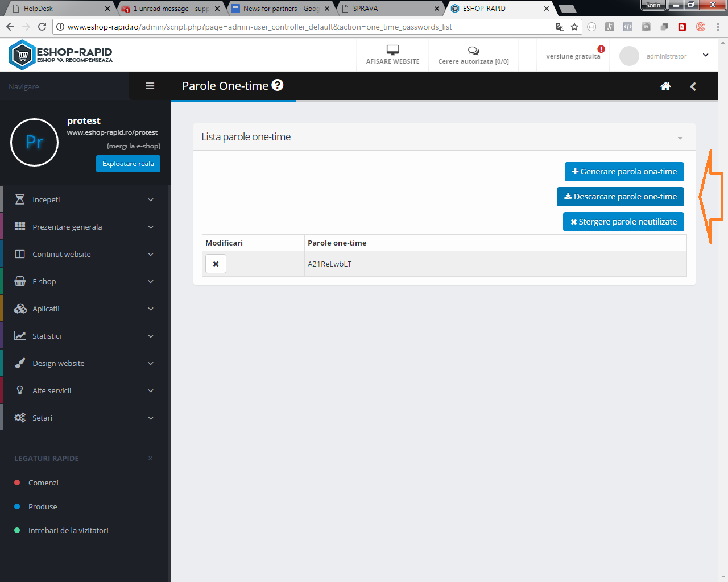Open Cerere autorizata chat icon
Image resolution: width=728 pixels, height=582 pixels.
click(x=473, y=51)
